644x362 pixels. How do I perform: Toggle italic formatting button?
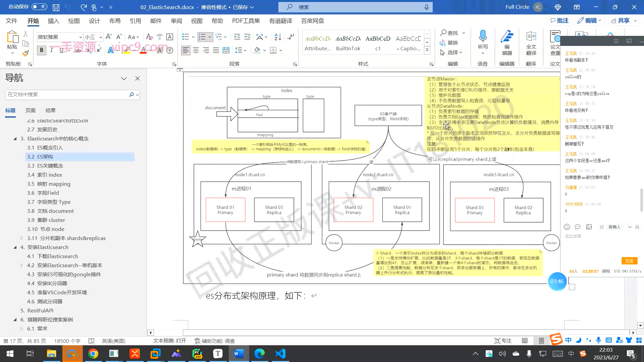[52, 50]
